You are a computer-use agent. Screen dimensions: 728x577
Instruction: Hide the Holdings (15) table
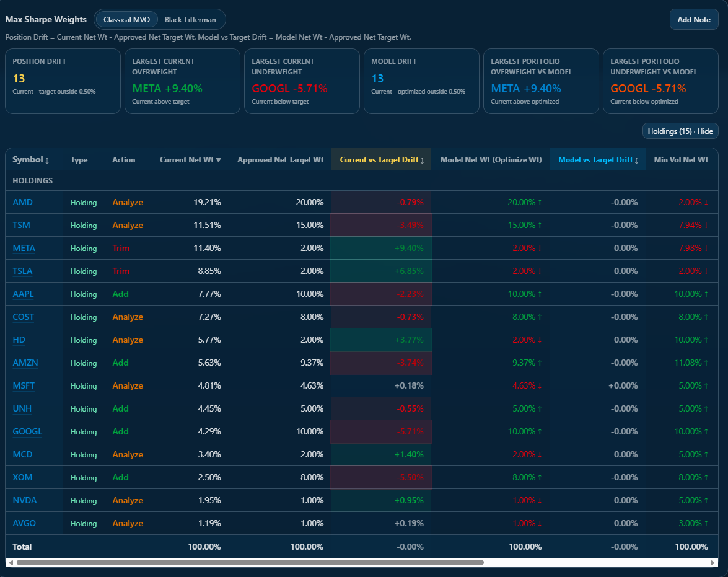(x=680, y=131)
